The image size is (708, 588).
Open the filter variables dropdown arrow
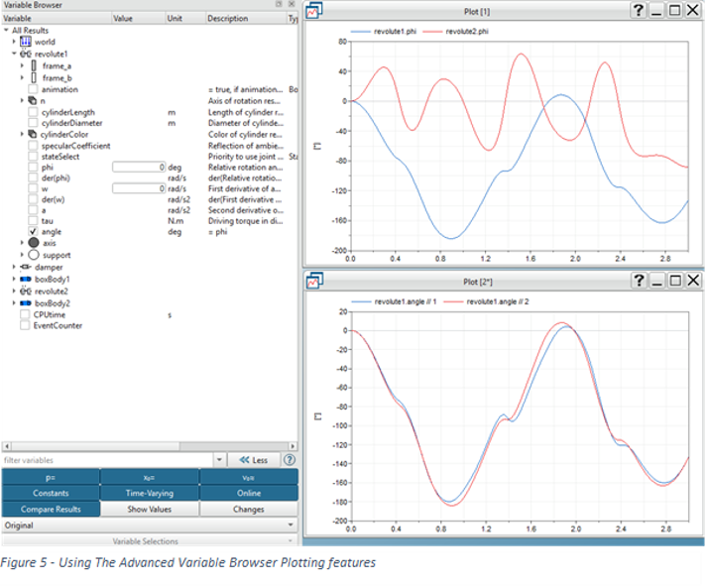219,460
